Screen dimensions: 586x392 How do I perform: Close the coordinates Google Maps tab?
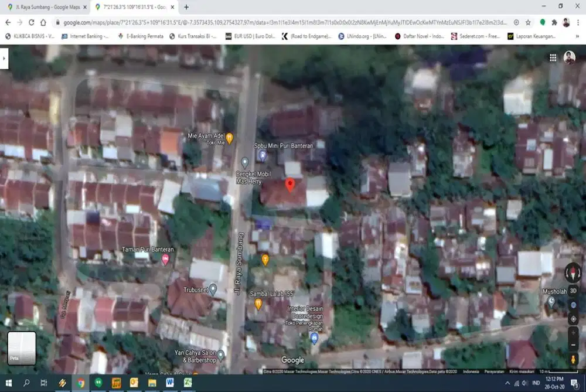point(172,7)
